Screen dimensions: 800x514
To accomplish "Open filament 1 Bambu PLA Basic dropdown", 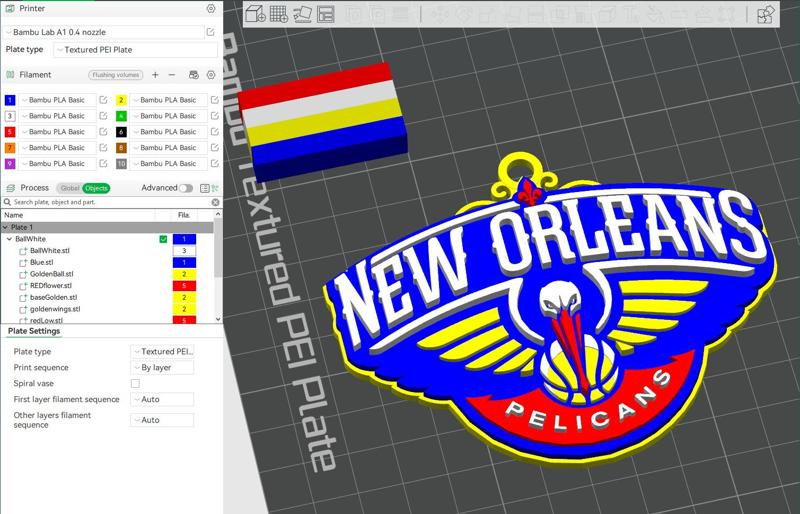I will click(x=58, y=100).
